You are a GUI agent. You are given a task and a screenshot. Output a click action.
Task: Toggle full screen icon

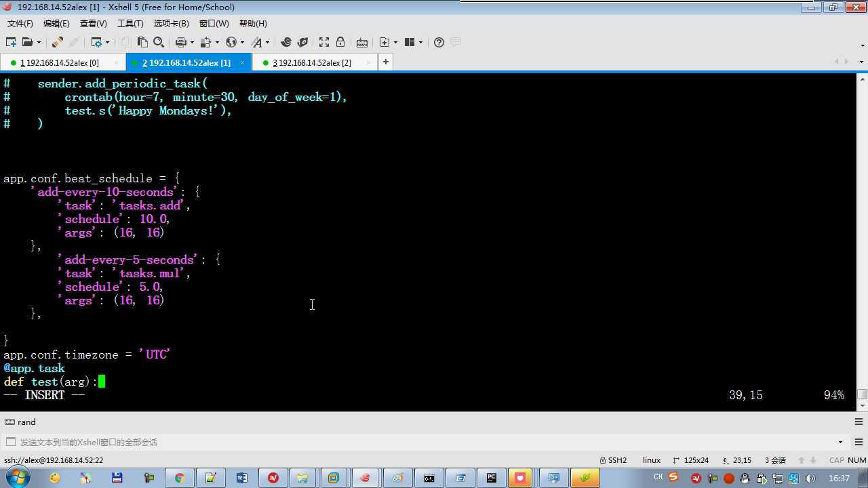click(324, 42)
